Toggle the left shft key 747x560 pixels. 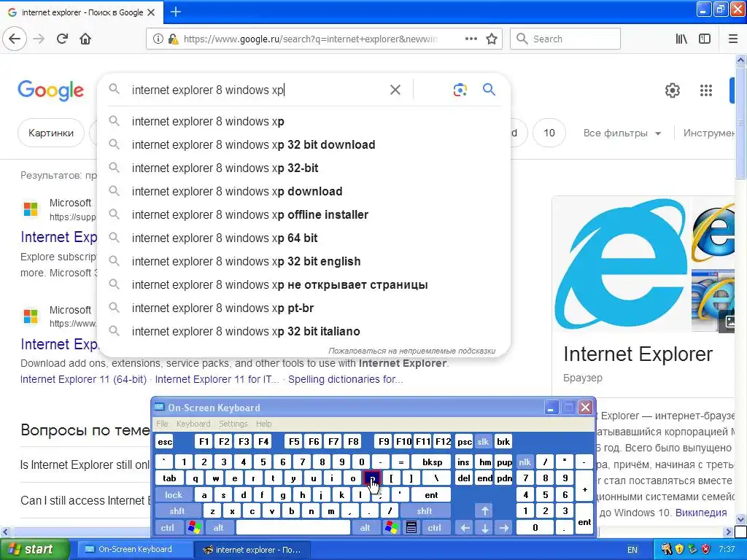177,511
